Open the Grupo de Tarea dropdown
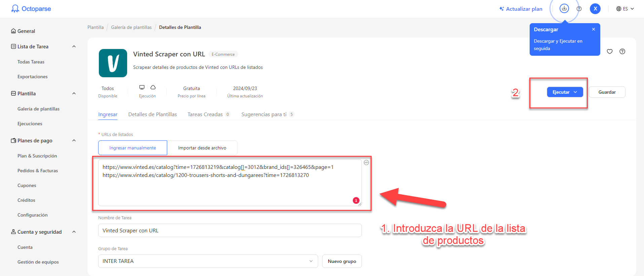This screenshot has width=644, height=276. (208, 261)
